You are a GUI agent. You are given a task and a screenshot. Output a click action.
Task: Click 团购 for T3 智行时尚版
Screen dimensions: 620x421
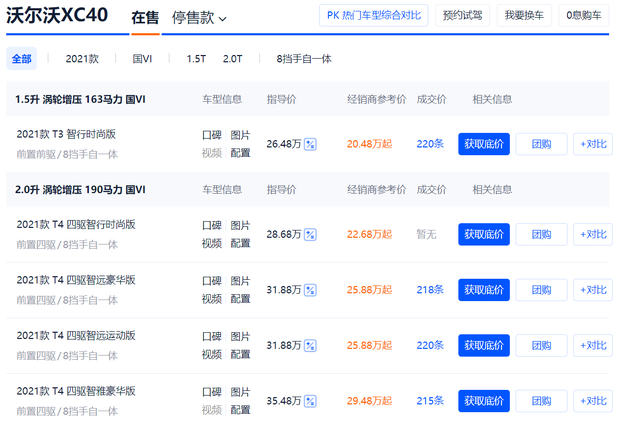[541, 144]
